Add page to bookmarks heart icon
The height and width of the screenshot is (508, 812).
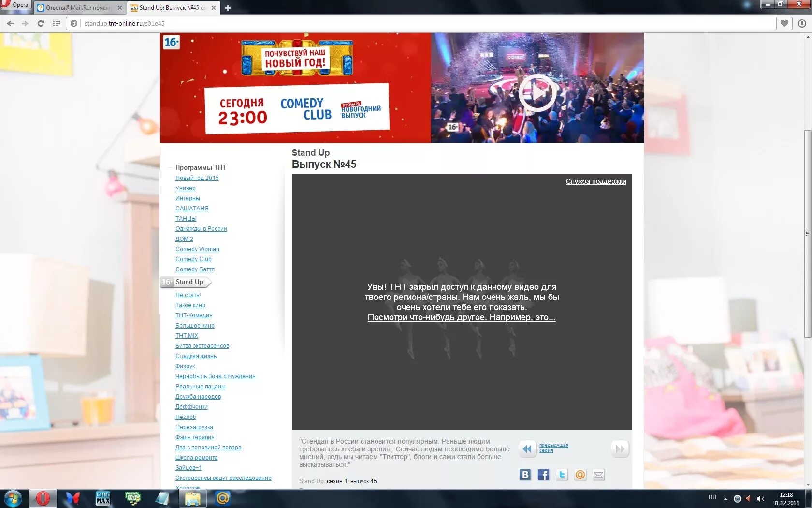pos(784,23)
